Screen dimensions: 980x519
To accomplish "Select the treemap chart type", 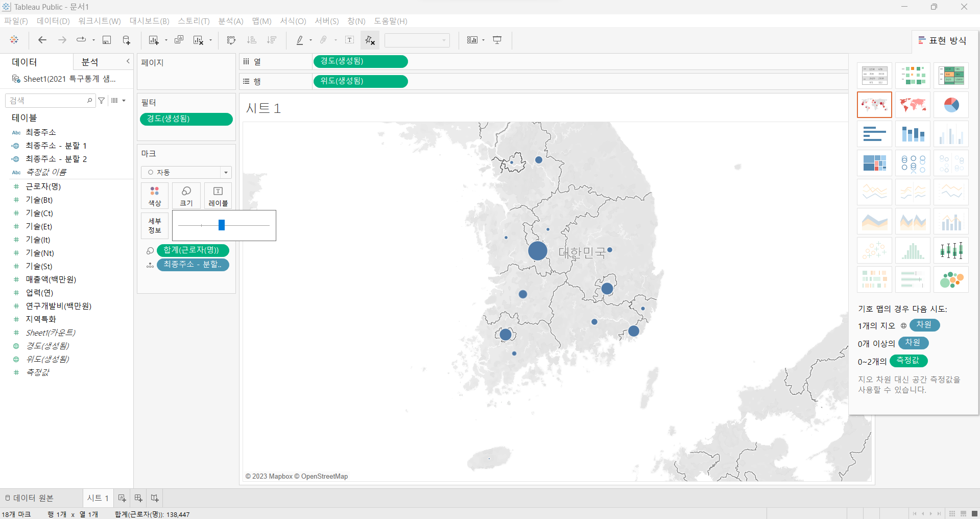I will pyautogui.click(x=874, y=163).
